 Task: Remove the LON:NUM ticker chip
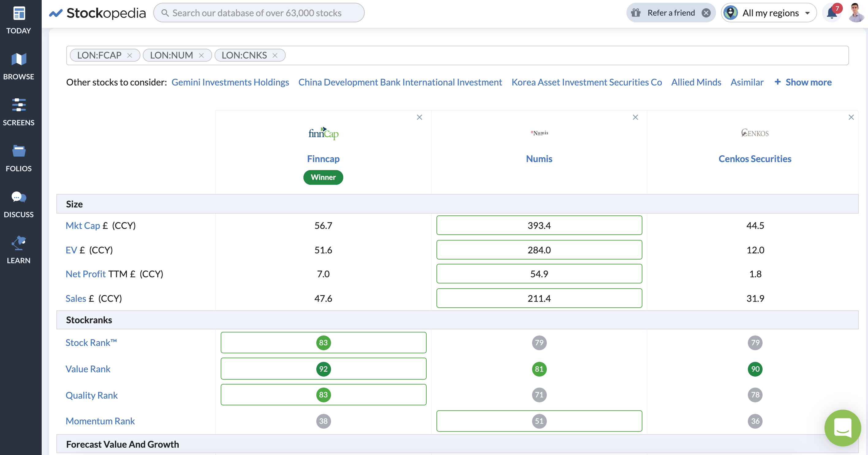pos(201,55)
